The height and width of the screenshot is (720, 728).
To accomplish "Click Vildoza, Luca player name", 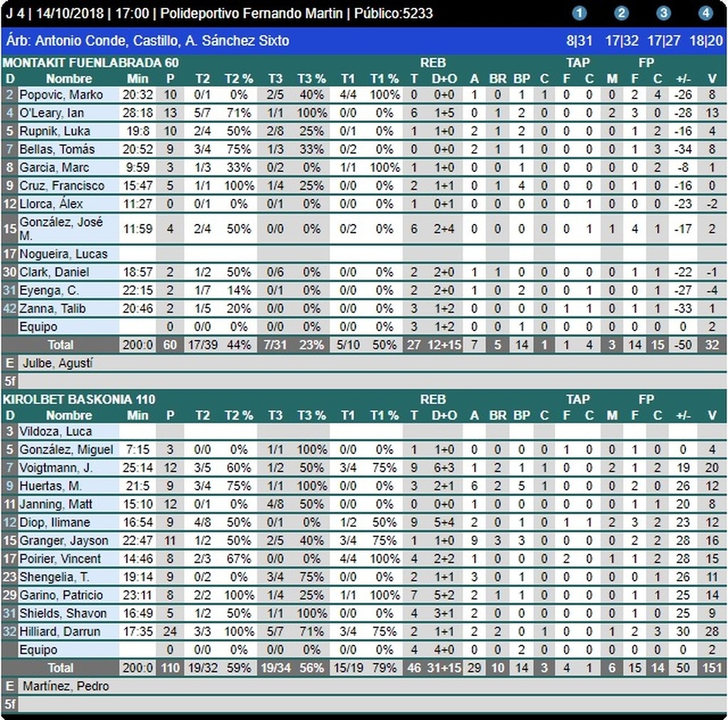I will [55, 431].
